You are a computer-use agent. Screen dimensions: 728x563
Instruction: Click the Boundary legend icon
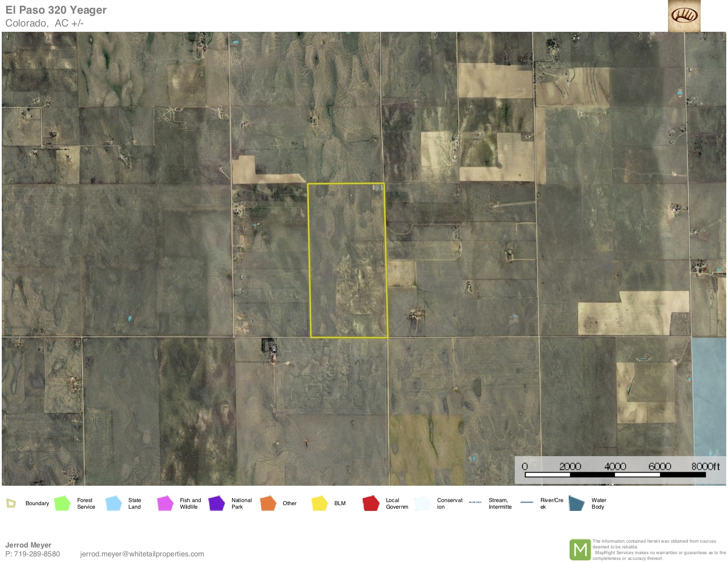coord(11,503)
